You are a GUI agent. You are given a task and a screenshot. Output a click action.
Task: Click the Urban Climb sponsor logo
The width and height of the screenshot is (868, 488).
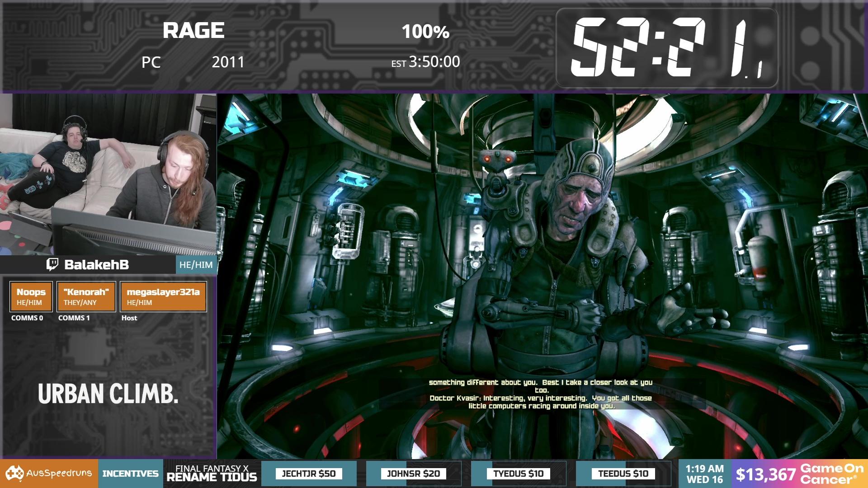[x=108, y=394]
